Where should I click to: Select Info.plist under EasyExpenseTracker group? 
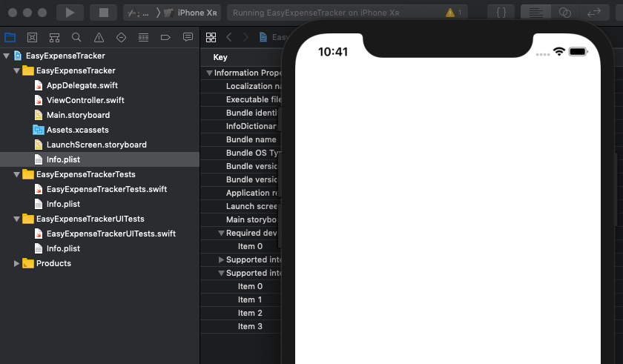coord(99,159)
